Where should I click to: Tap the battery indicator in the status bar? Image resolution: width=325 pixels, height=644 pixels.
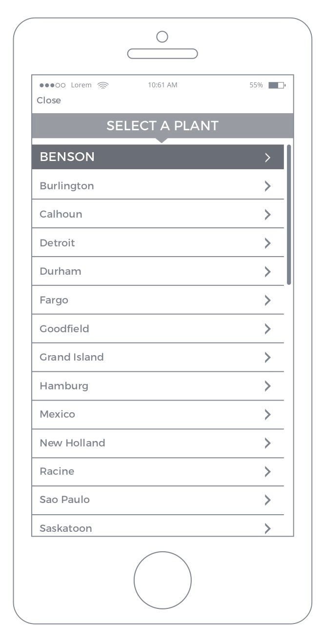coord(276,85)
